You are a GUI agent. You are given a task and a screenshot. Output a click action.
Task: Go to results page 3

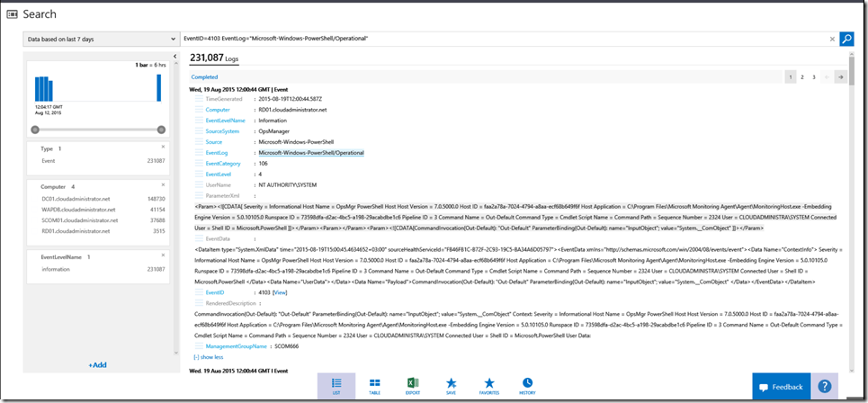coord(814,77)
